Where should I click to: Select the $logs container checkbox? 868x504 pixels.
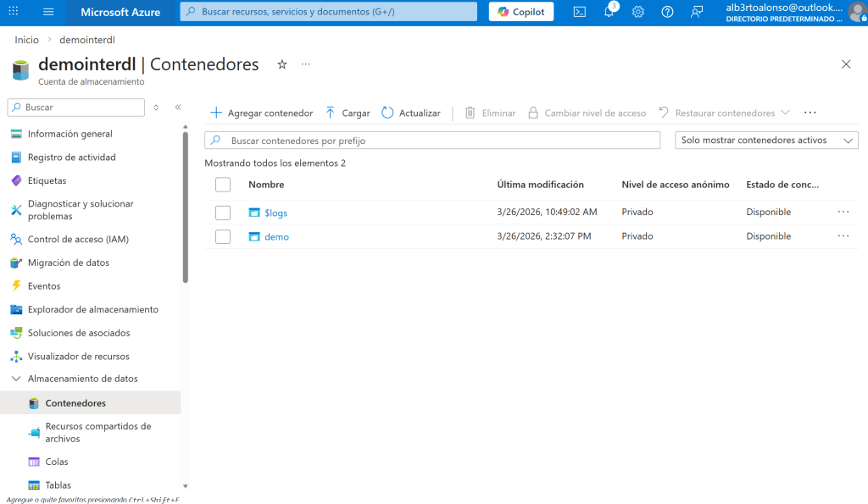223,213
